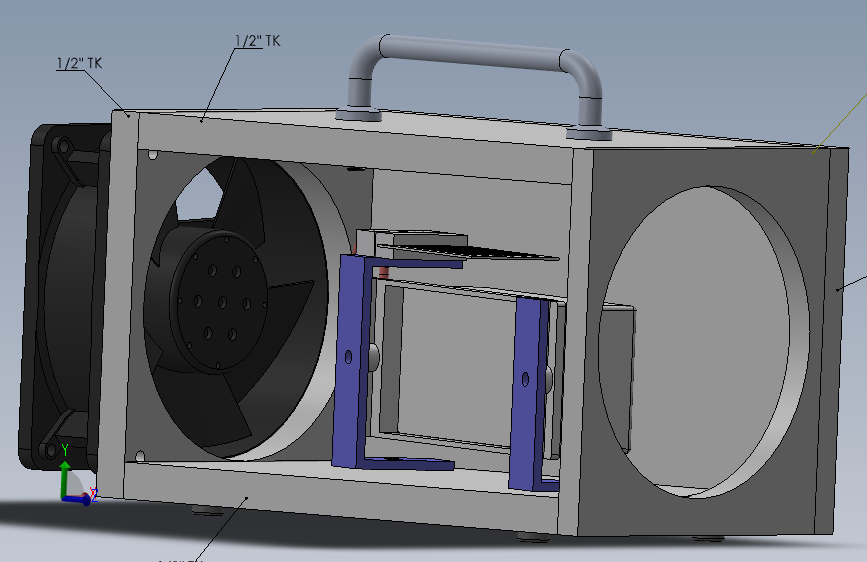
Task: Select the large circular opening on the right end panel
Action: coord(703,342)
